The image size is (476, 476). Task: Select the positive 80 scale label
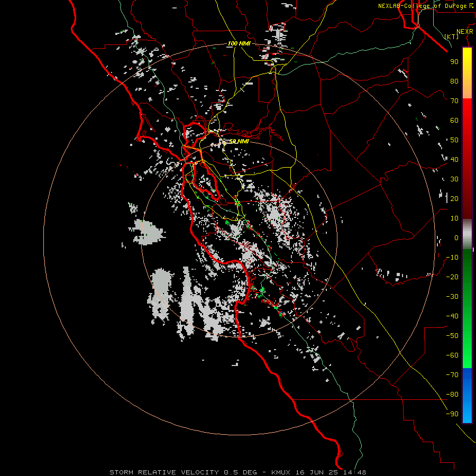454,81
